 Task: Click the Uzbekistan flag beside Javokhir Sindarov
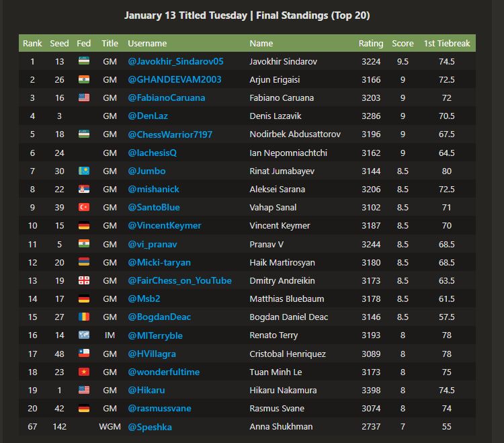[84, 61]
